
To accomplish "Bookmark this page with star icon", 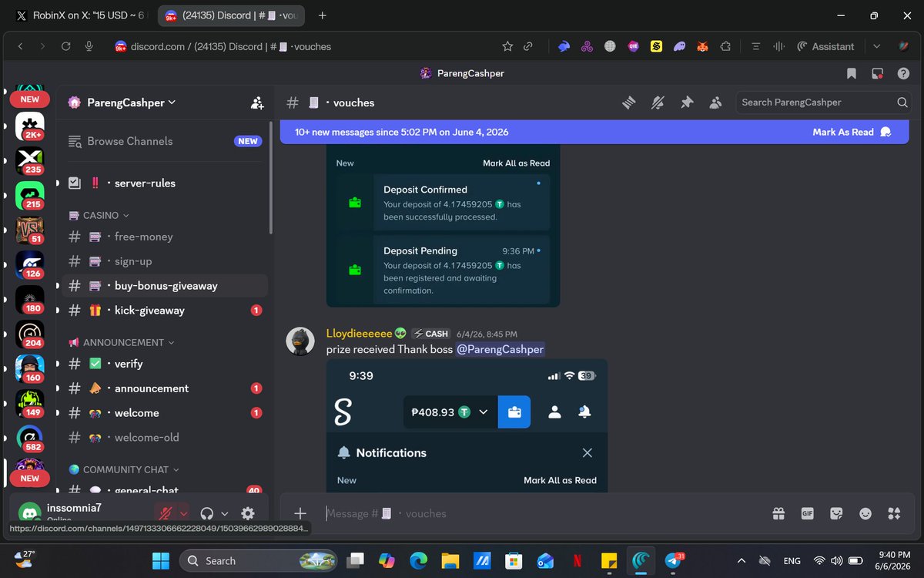I will [x=507, y=46].
